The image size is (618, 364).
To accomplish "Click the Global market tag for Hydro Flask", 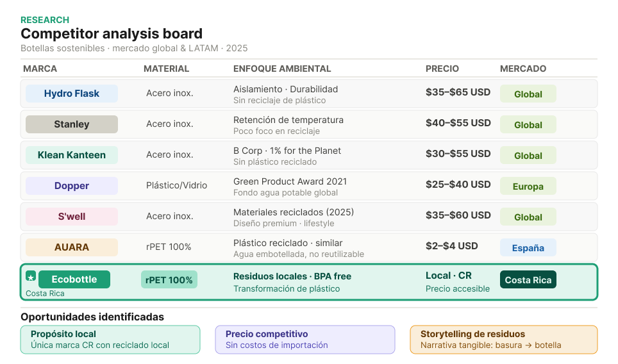I will (x=528, y=94).
